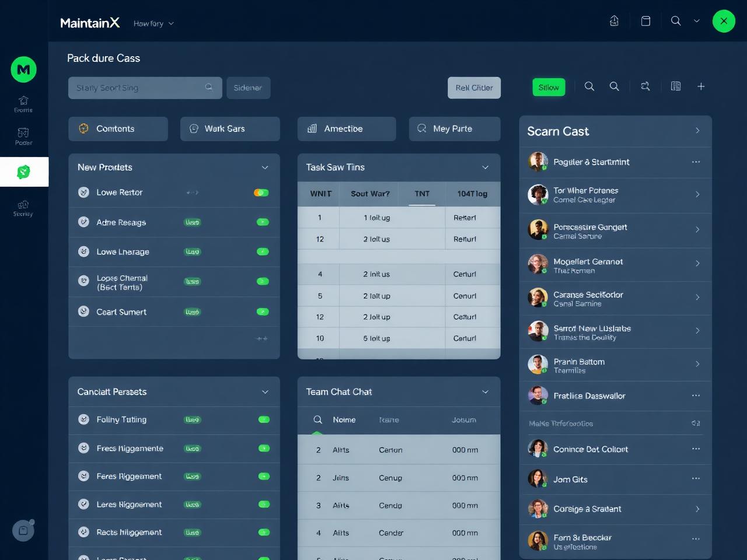Toggle the switch for Ceart Sumert
This screenshot has width=747, height=560.
click(x=263, y=311)
